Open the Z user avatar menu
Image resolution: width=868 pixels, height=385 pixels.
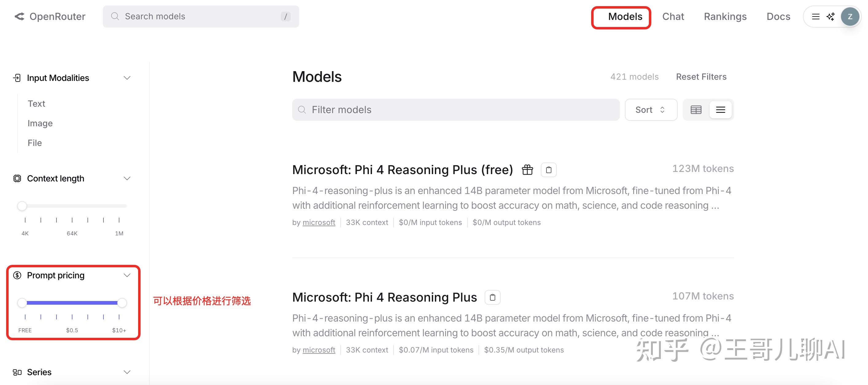click(x=850, y=17)
